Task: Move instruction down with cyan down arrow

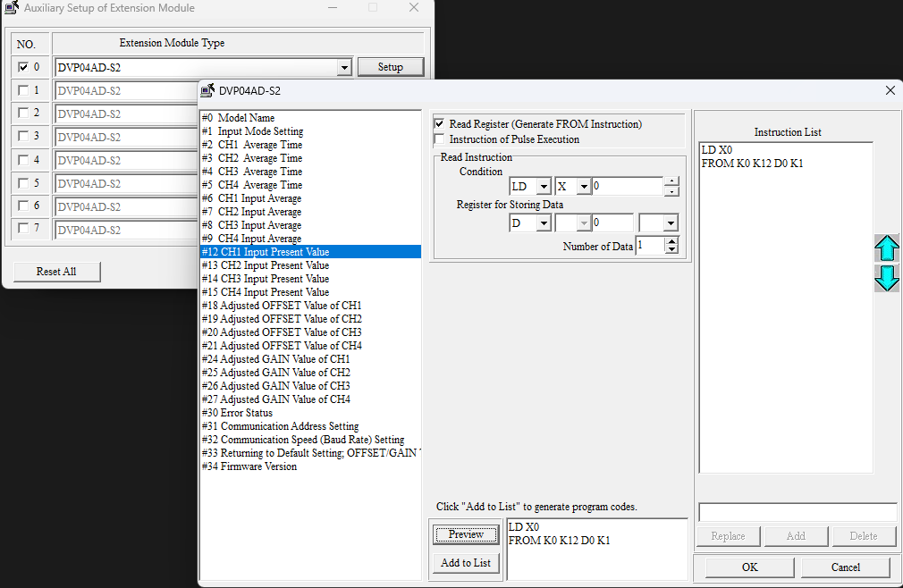Action: (886, 278)
